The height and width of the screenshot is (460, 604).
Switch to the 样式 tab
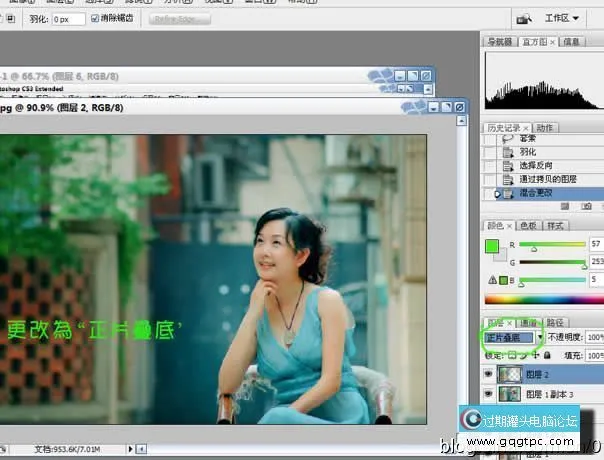[x=555, y=226]
